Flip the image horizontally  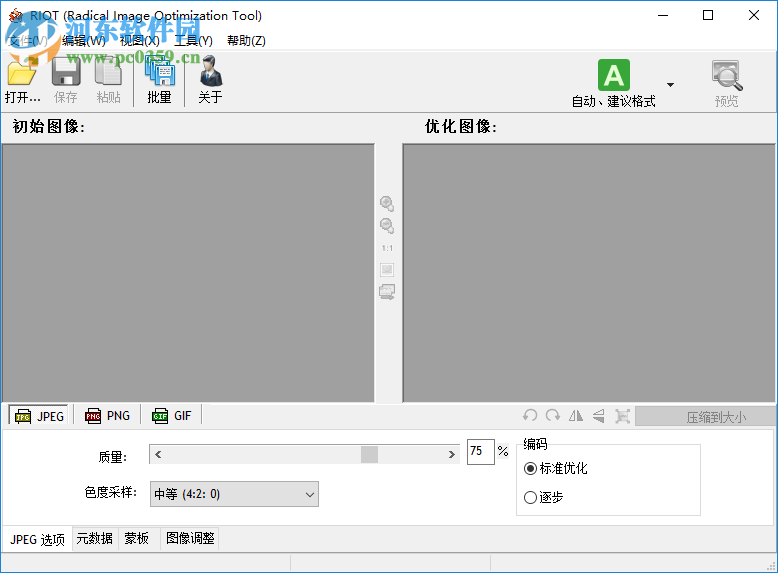point(576,415)
